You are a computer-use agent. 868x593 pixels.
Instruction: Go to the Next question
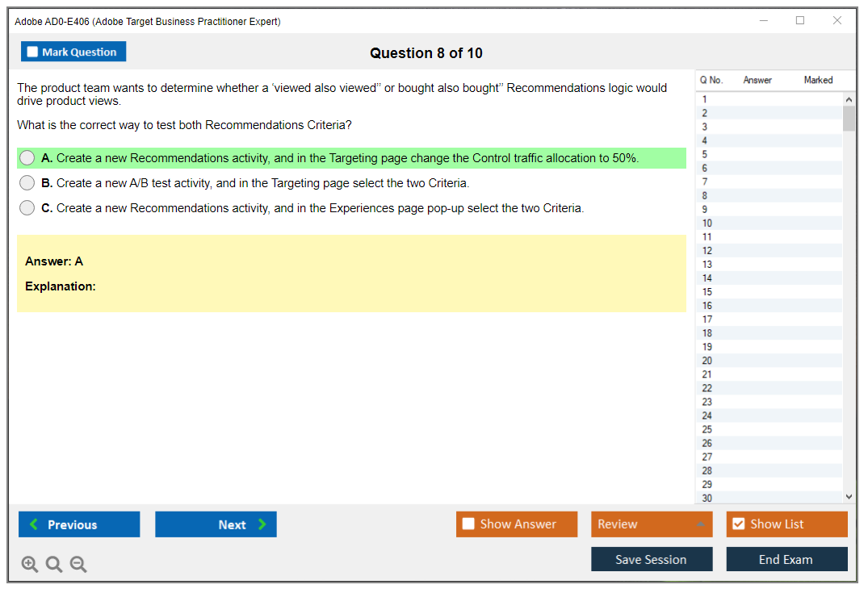pos(216,524)
